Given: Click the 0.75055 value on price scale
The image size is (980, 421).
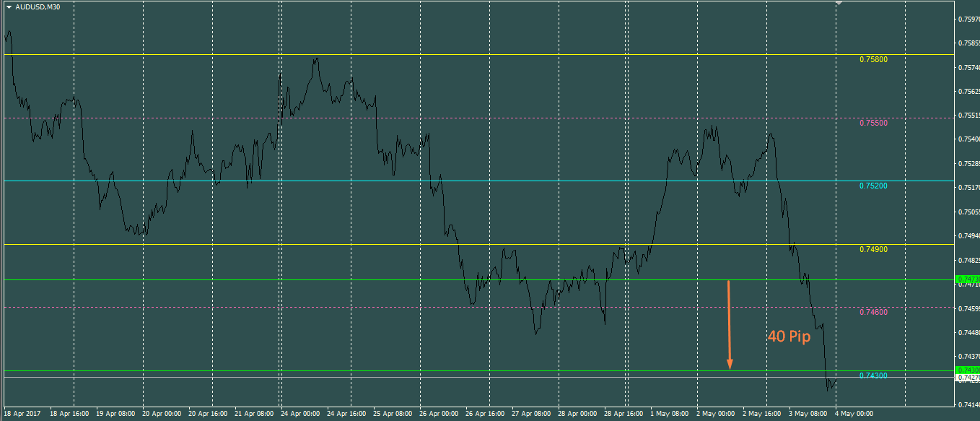Looking at the screenshot, I should tap(968, 212).
